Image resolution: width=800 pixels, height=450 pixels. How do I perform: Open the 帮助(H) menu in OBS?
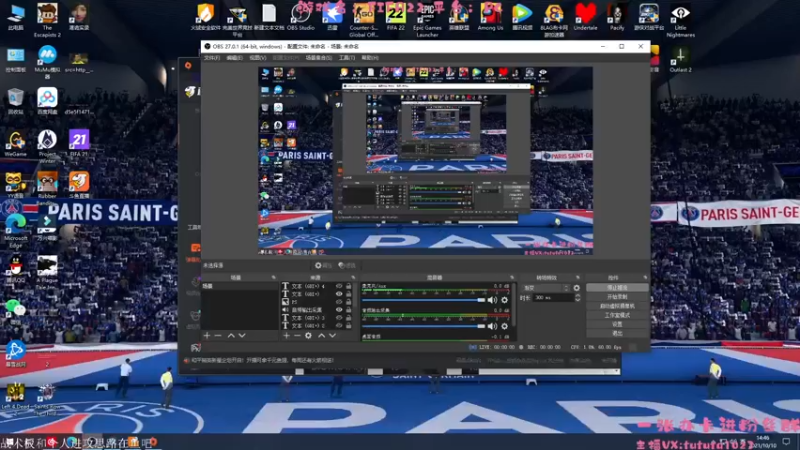(370, 58)
